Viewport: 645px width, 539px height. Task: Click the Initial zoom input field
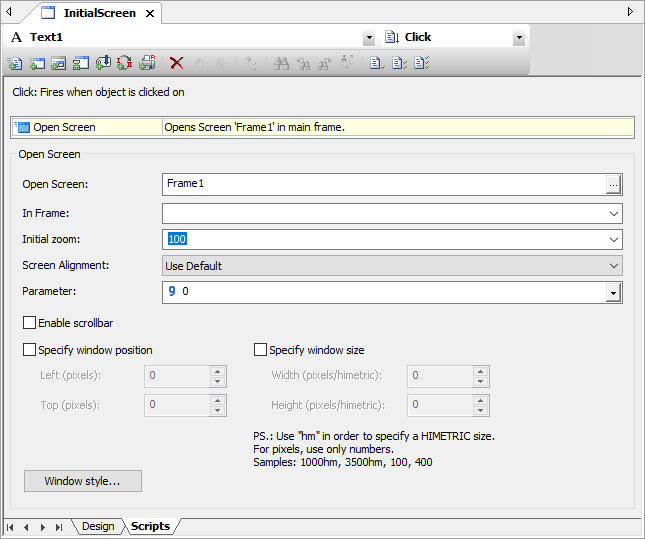(x=385, y=239)
